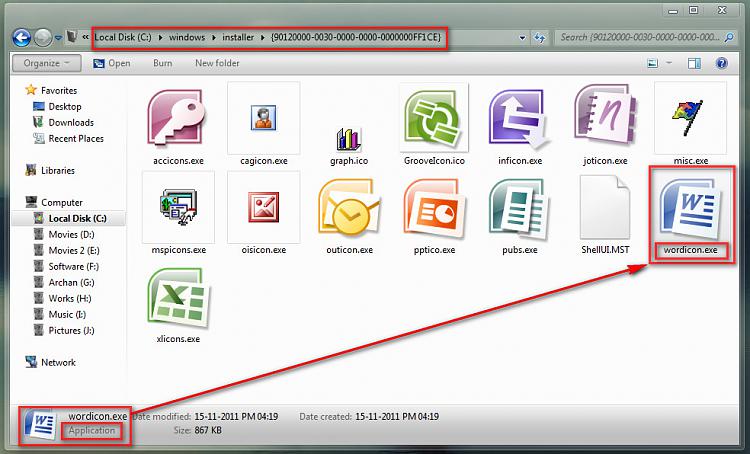Select the xlicons.exe Excel icon
This screenshot has width=750, height=454.
click(x=178, y=297)
